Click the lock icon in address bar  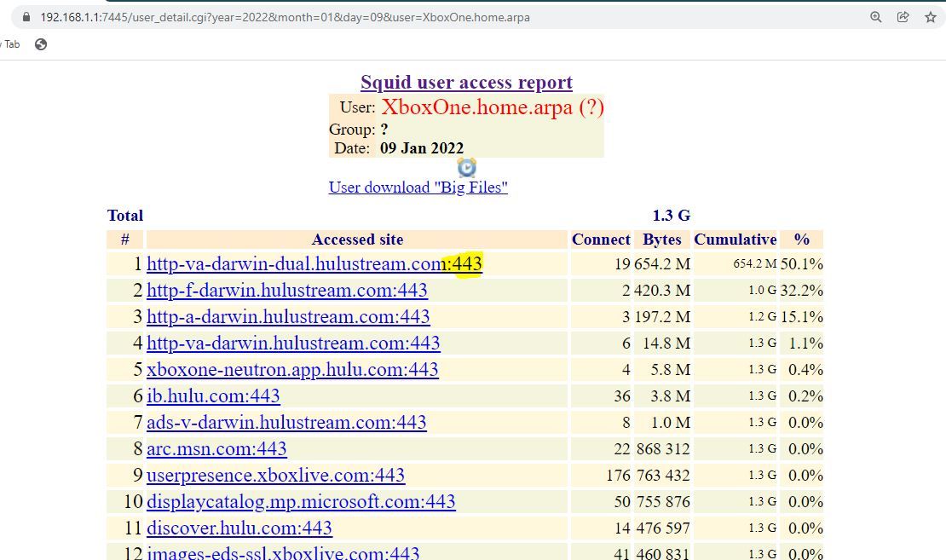click(x=26, y=17)
